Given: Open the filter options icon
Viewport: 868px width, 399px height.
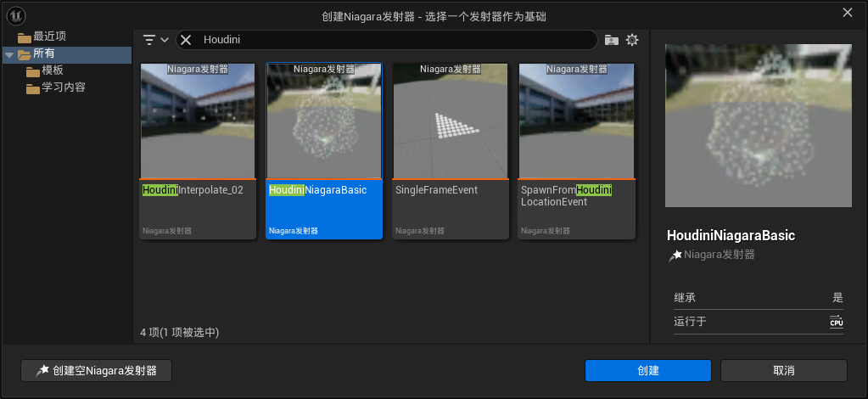Looking at the screenshot, I should click(x=149, y=40).
